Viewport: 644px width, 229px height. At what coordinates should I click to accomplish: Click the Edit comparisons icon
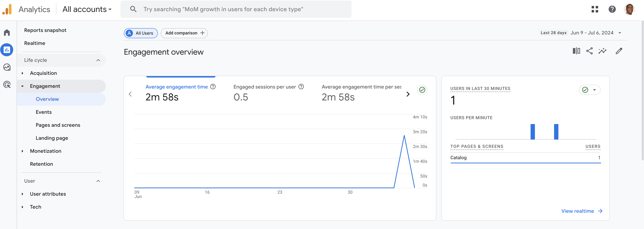(x=576, y=51)
